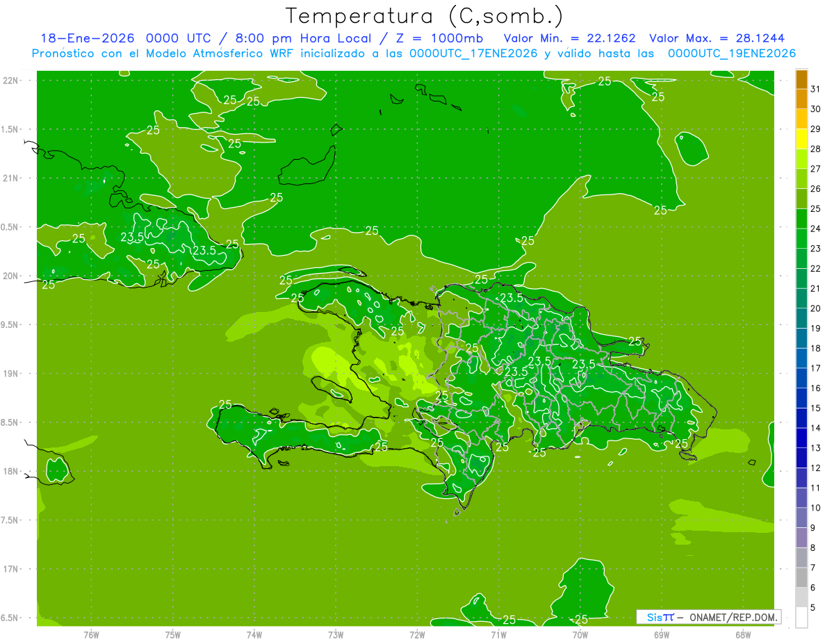Pick legend swatch between 26 and 27
Image resolution: width=834 pixels, height=644 pixels.
(801, 179)
